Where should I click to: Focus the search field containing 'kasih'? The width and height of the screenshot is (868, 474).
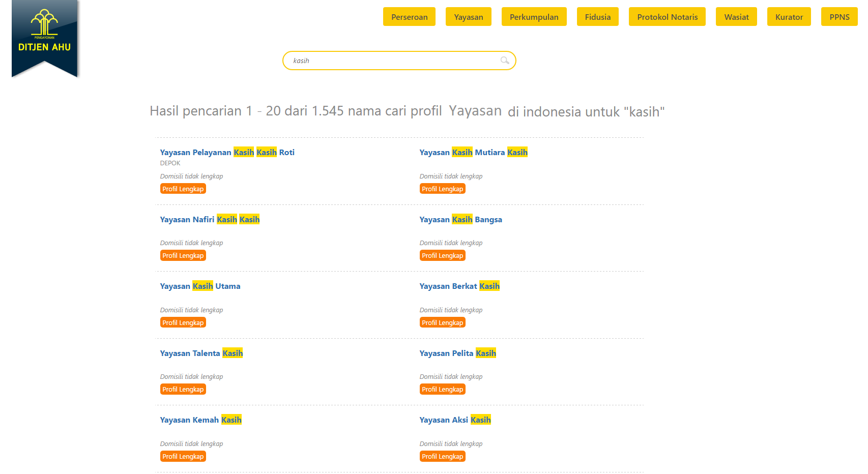coord(392,61)
